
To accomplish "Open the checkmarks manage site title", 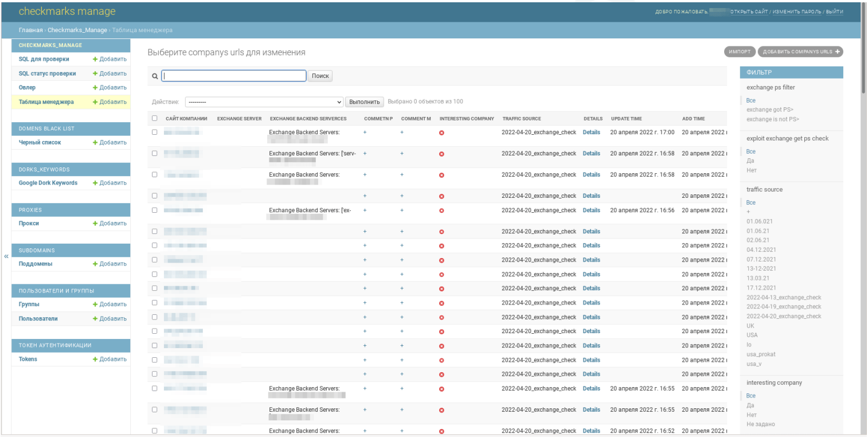I will 67,11.
